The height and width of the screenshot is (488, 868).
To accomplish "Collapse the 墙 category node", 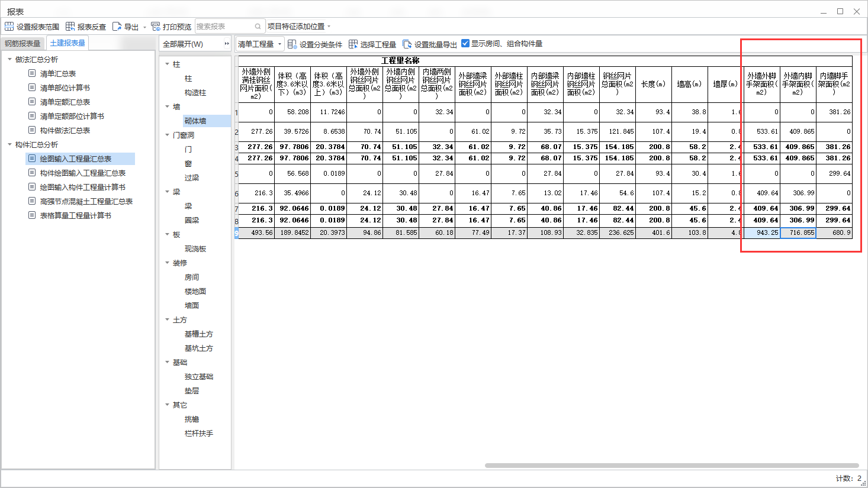I will pos(167,106).
